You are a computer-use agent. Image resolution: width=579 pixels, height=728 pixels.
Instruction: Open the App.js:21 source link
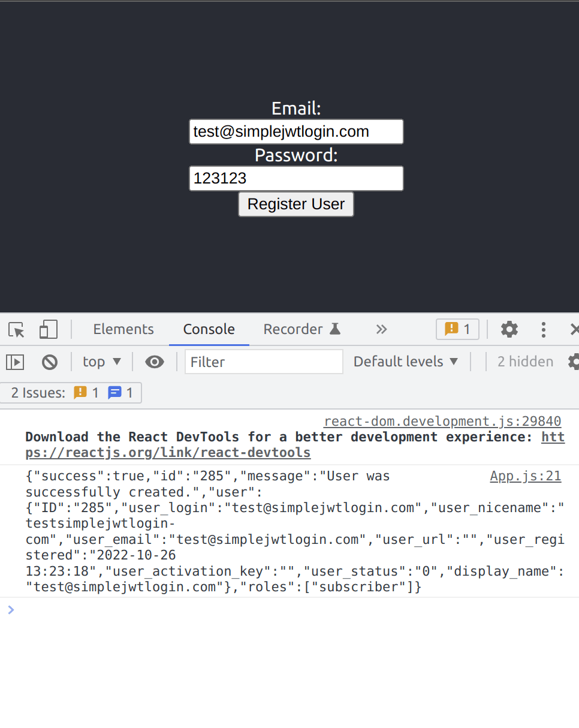(x=526, y=476)
